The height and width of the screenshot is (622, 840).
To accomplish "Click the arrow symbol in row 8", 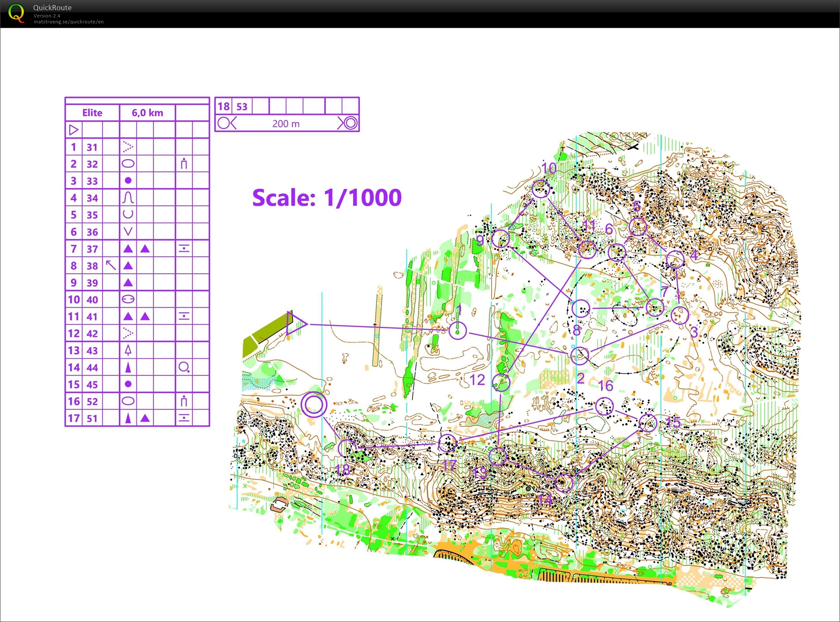I will coord(111,265).
